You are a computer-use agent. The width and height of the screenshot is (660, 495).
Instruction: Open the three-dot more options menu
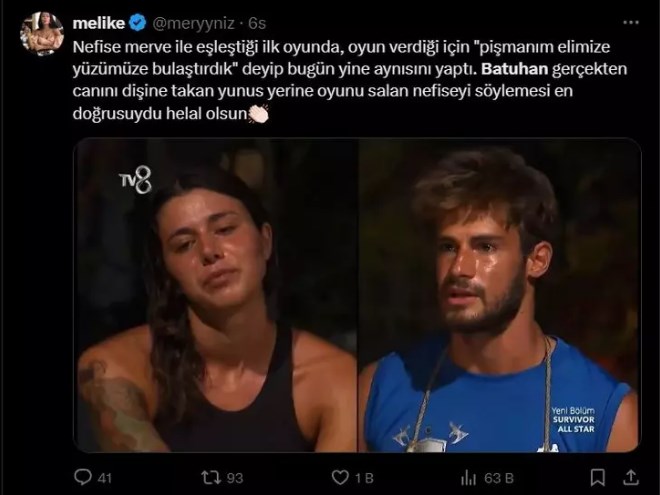tap(631, 23)
